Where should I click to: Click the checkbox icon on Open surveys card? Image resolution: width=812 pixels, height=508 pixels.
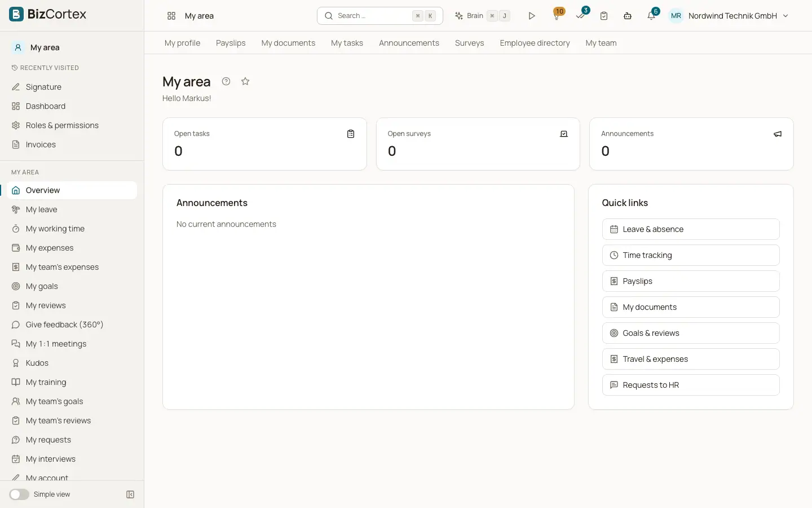564,134
